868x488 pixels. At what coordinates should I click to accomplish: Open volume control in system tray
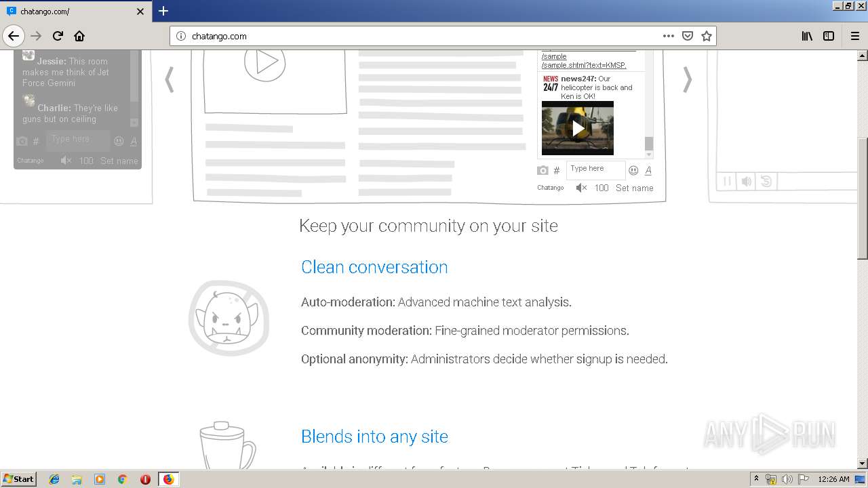(x=787, y=479)
